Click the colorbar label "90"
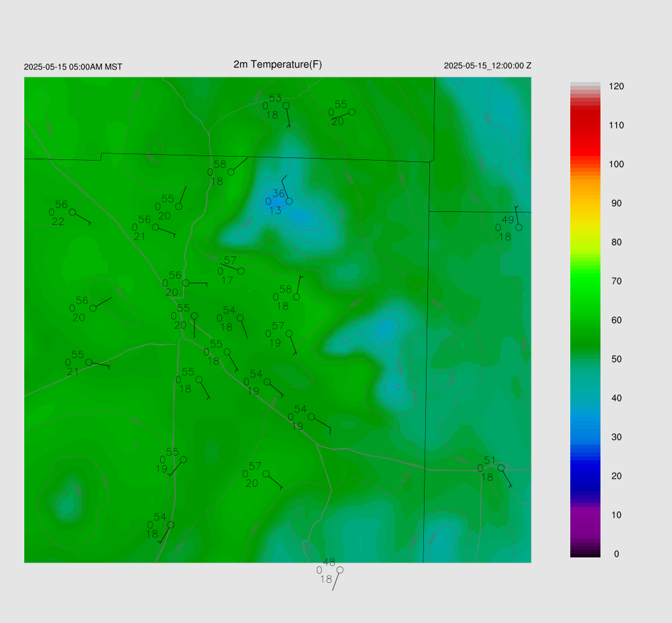Screen dimensions: 672x623 (x=616, y=203)
